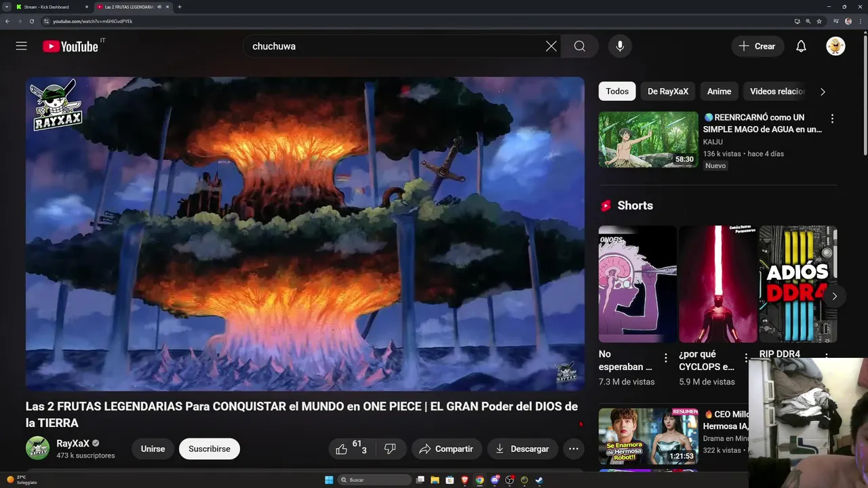Select the Anime filter chip

point(719,91)
